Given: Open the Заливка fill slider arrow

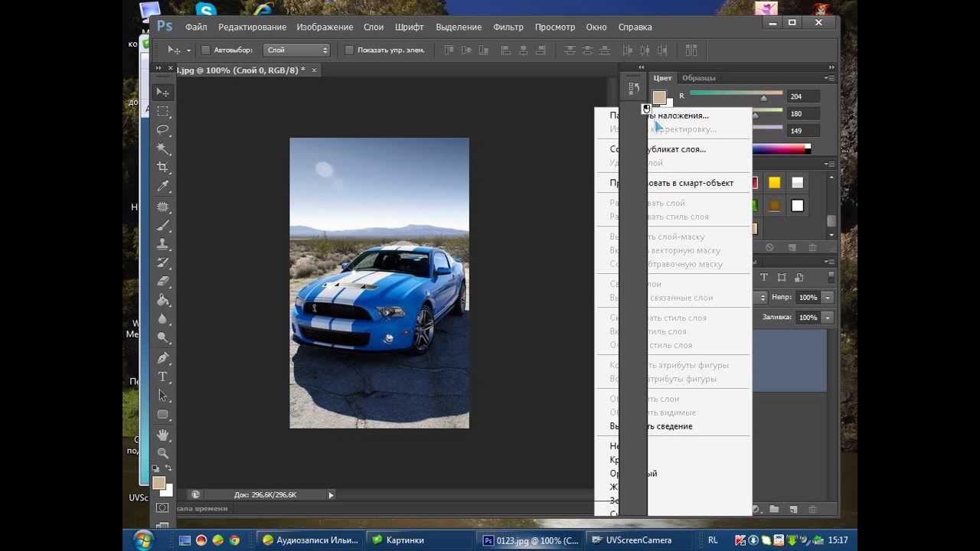Looking at the screenshot, I should (828, 317).
